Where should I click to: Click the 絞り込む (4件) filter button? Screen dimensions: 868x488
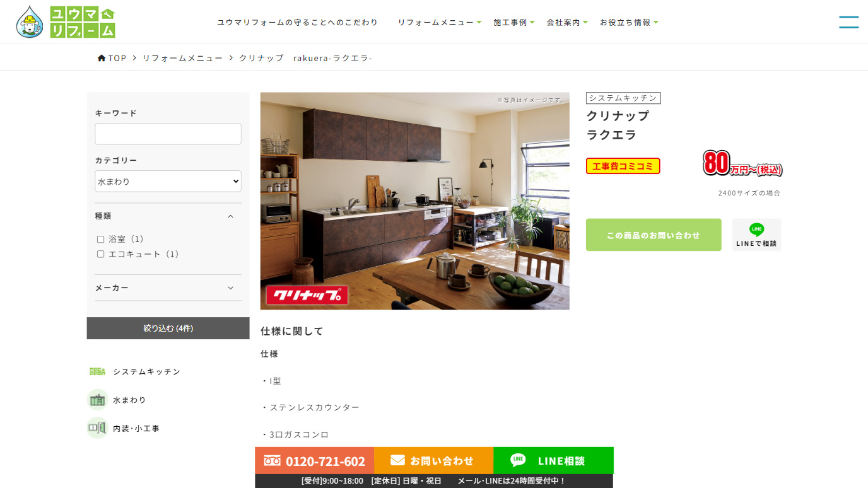coord(168,328)
